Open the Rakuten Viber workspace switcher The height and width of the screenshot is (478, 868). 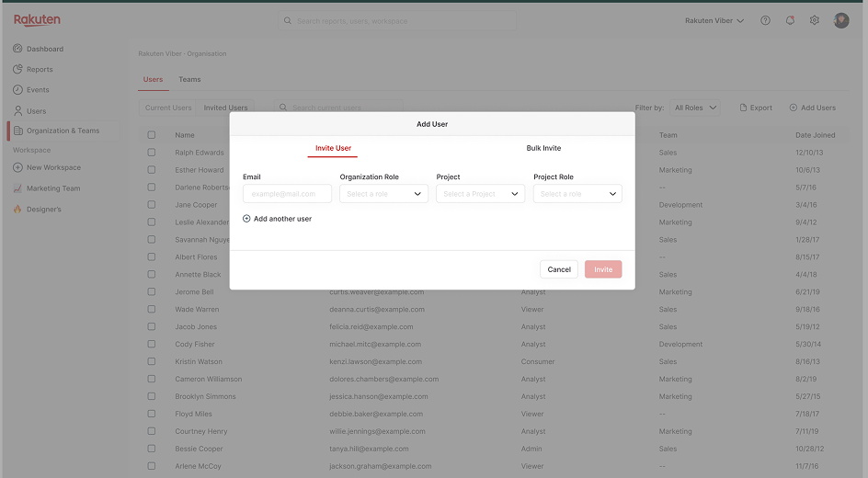pyautogui.click(x=714, y=20)
